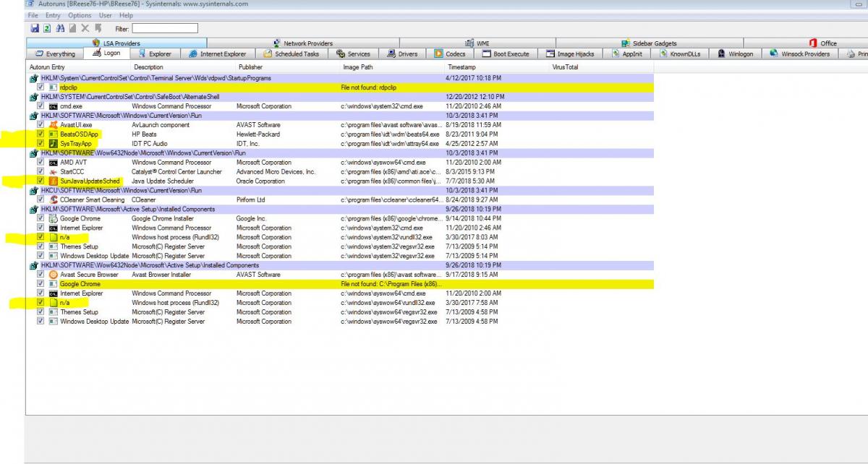Toggle the AMD AVT checkbox
Viewport: 868px width, 464px height.
click(41, 163)
